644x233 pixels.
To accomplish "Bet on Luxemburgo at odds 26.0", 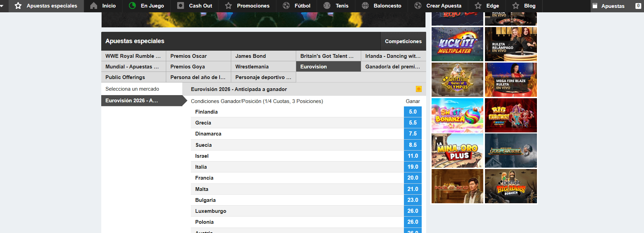I will tap(413, 211).
